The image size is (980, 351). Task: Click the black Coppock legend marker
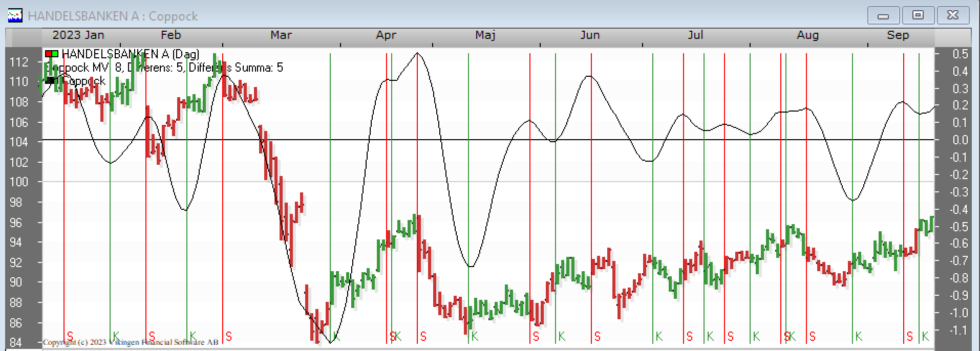coord(50,81)
